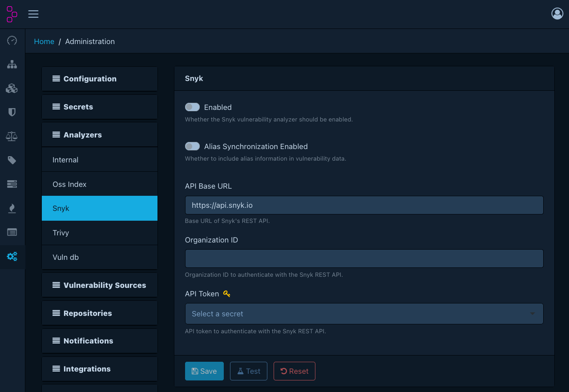569x392 pixels.
Task: Open the dashboard gauge icon in the sidebar
Action: pos(12,40)
